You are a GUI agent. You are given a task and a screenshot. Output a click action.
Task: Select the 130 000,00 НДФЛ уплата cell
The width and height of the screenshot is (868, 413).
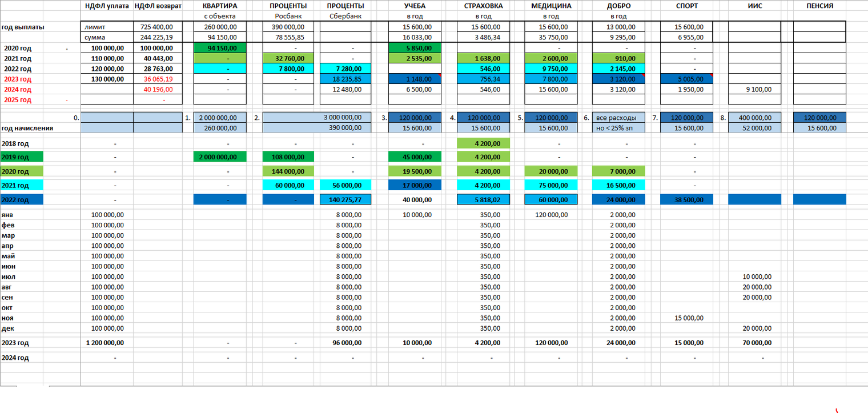[x=107, y=79]
